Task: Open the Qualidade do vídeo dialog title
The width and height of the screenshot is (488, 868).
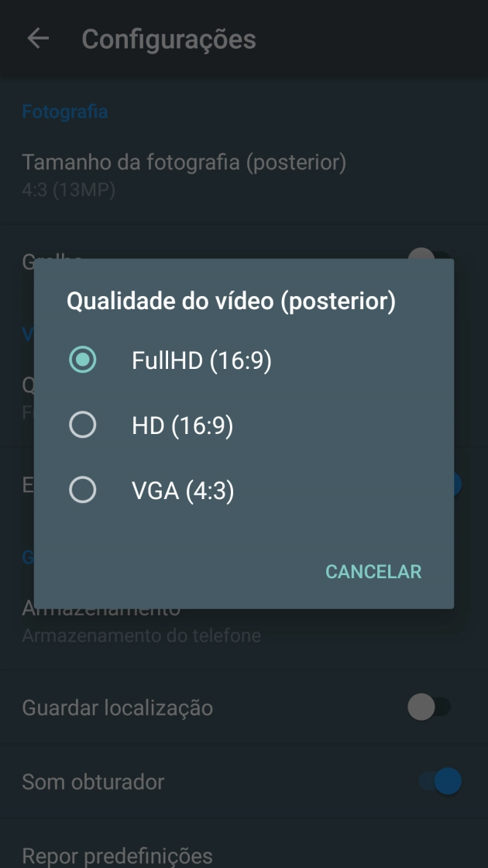Action: point(232,301)
